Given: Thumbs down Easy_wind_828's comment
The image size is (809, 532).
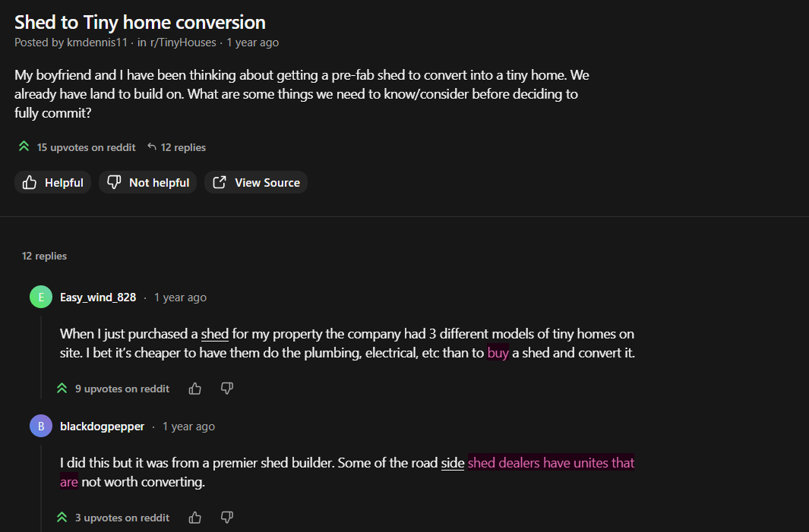Looking at the screenshot, I should pos(226,389).
